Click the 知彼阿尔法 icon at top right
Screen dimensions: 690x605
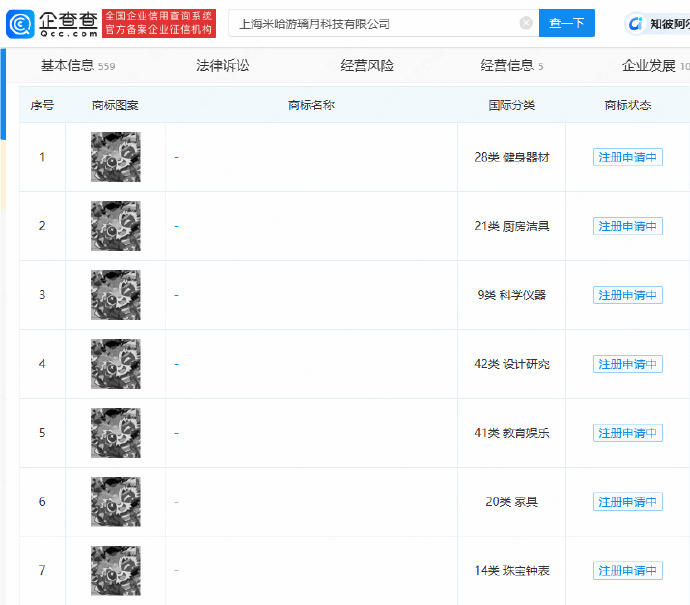click(x=634, y=23)
